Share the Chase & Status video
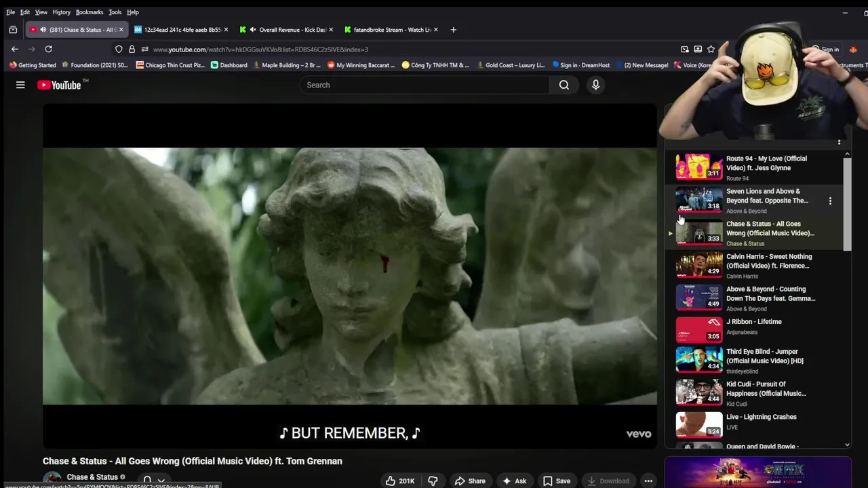868x488 pixels. pyautogui.click(x=470, y=481)
